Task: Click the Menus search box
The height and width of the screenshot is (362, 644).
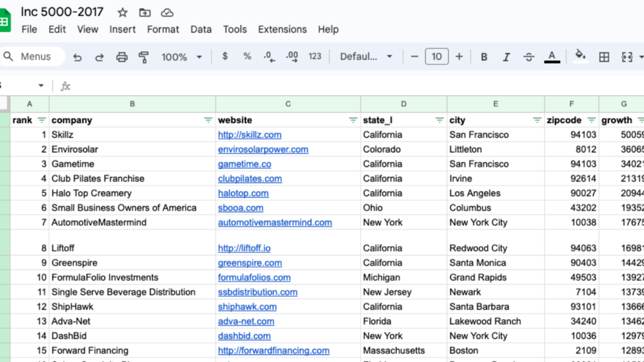Action: [32, 56]
